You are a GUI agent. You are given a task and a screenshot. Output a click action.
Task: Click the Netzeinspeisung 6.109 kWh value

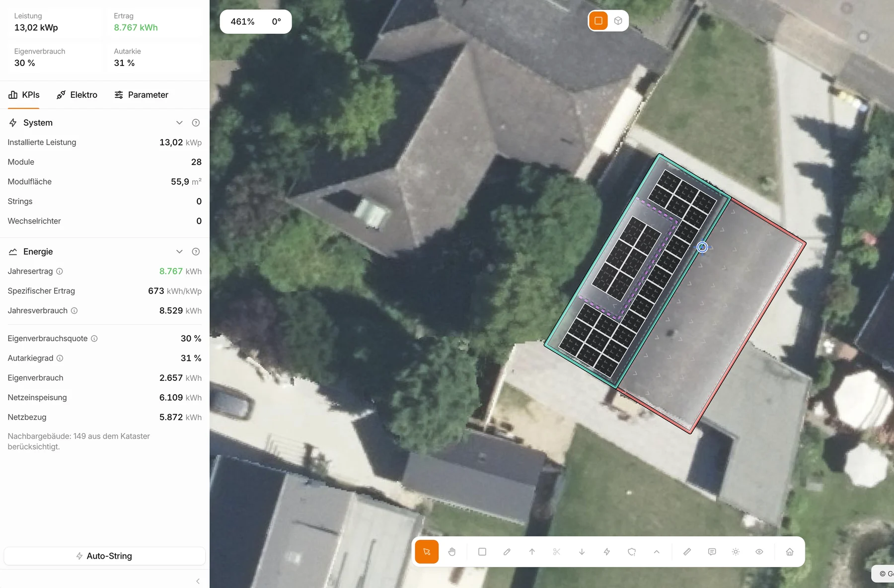point(180,397)
